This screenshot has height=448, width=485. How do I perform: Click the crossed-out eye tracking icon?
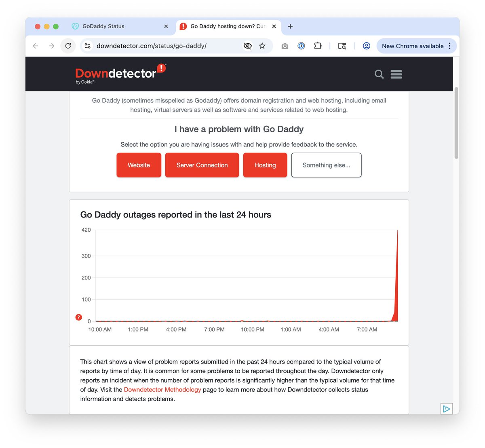tap(248, 46)
